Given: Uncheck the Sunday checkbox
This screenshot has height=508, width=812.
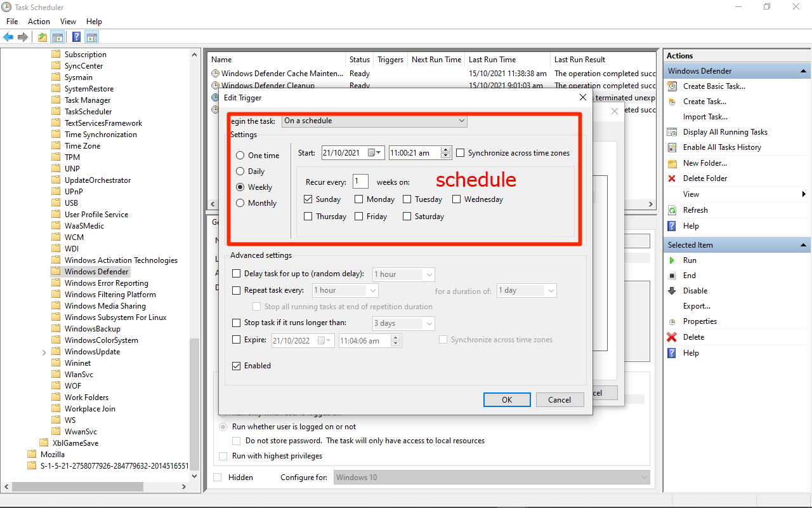Looking at the screenshot, I should pyautogui.click(x=308, y=199).
